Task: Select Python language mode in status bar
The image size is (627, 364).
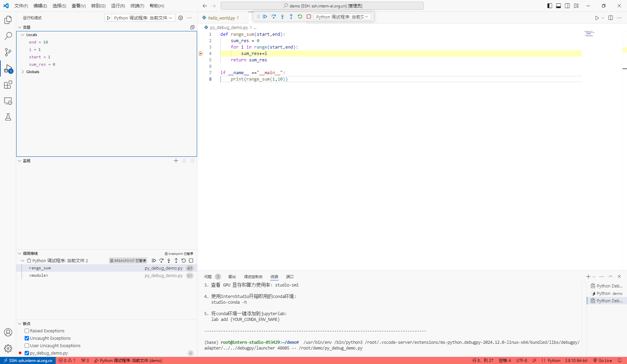Action: click(554, 360)
